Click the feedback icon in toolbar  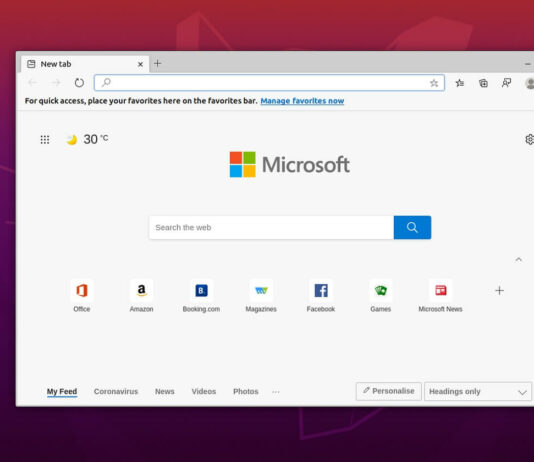(x=506, y=83)
